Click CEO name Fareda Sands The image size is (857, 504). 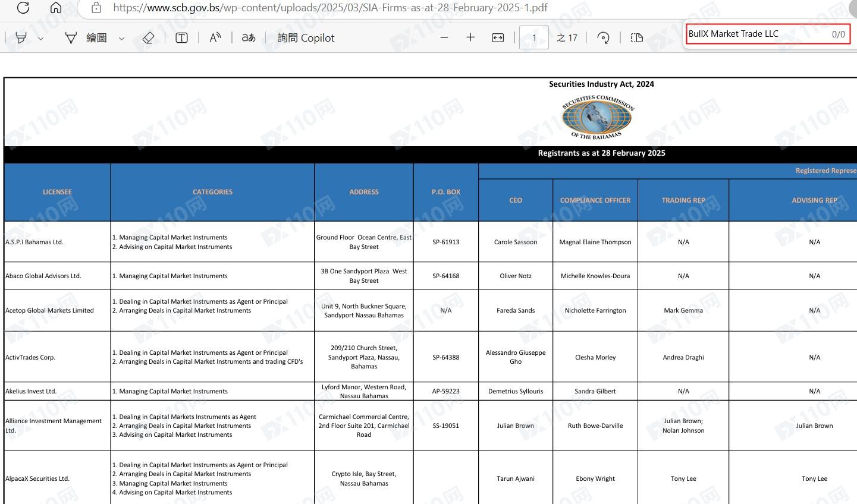tap(516, 310)
